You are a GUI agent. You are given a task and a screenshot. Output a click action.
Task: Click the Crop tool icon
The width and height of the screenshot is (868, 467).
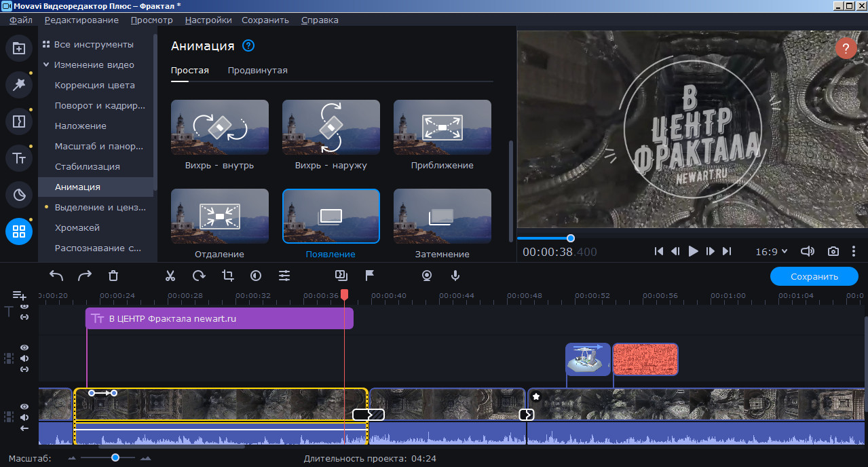(x=227, y=276)
